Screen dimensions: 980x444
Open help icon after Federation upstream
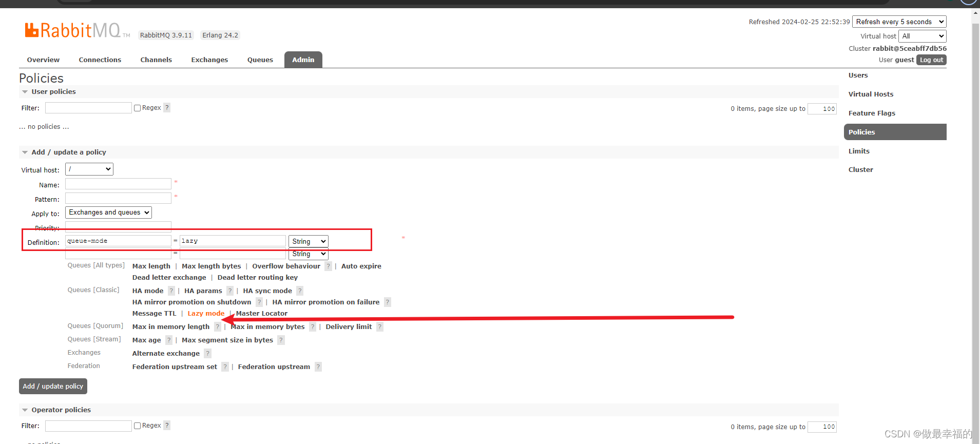(318, 367)
